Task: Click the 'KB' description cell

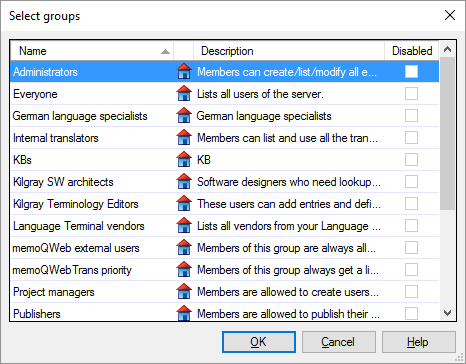Action: click(204, 160)
